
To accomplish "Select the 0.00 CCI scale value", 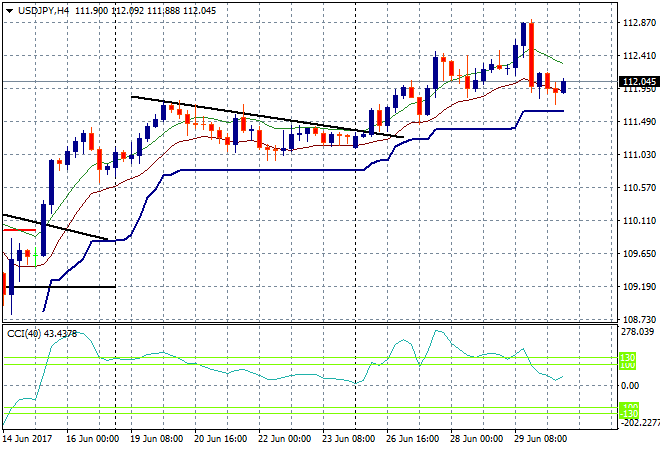I will [630, 386].
